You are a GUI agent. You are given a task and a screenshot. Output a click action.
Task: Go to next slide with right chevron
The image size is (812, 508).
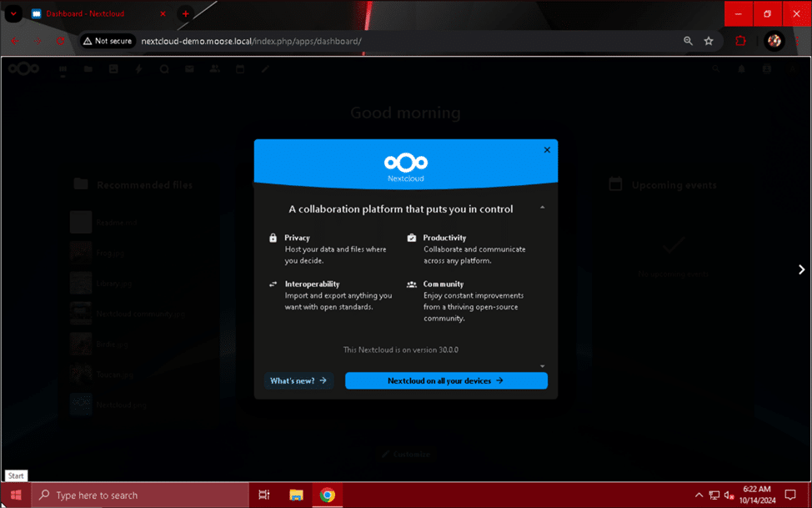(801, 269)
